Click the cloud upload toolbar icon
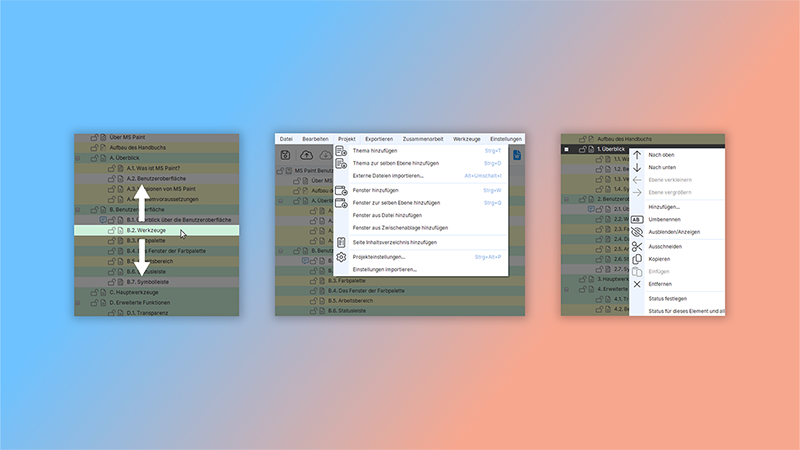Screen dimensions: 800x450 (x=306, y=155)
